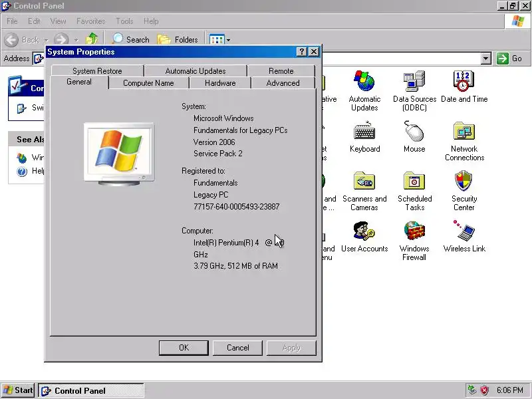This screenshot has width=532, height=399.
Task: Click the Windows flag logo in menu bar
Action: pyautogui.click(x=518, y=21)
